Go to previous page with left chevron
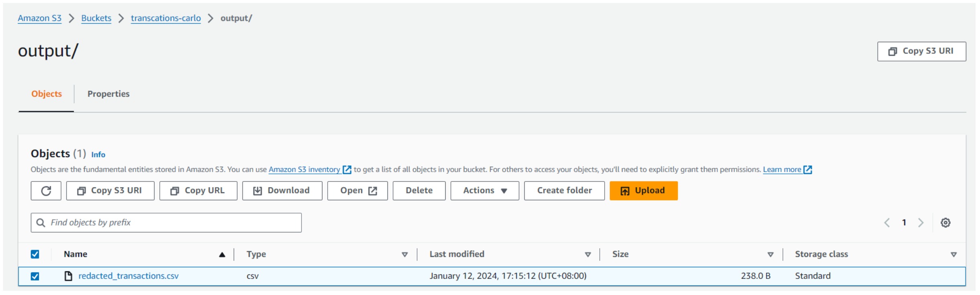 887,223
